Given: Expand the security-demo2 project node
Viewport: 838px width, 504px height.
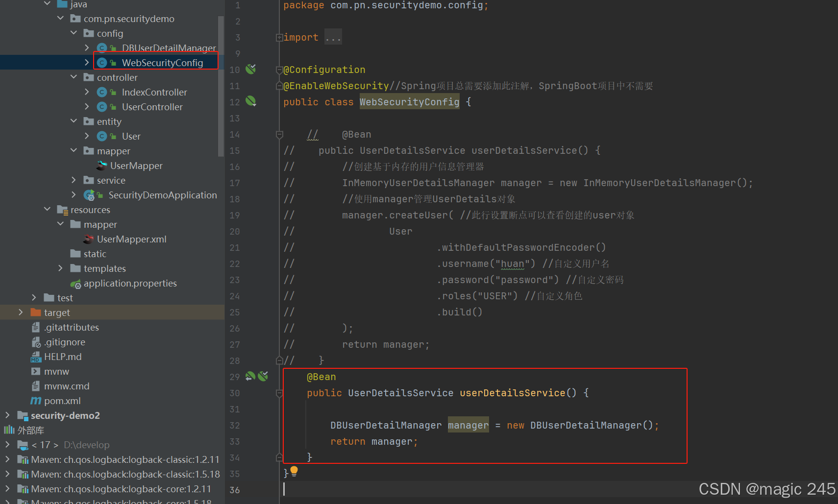Looking at the screenshot, I should click(x=7, y=415).
